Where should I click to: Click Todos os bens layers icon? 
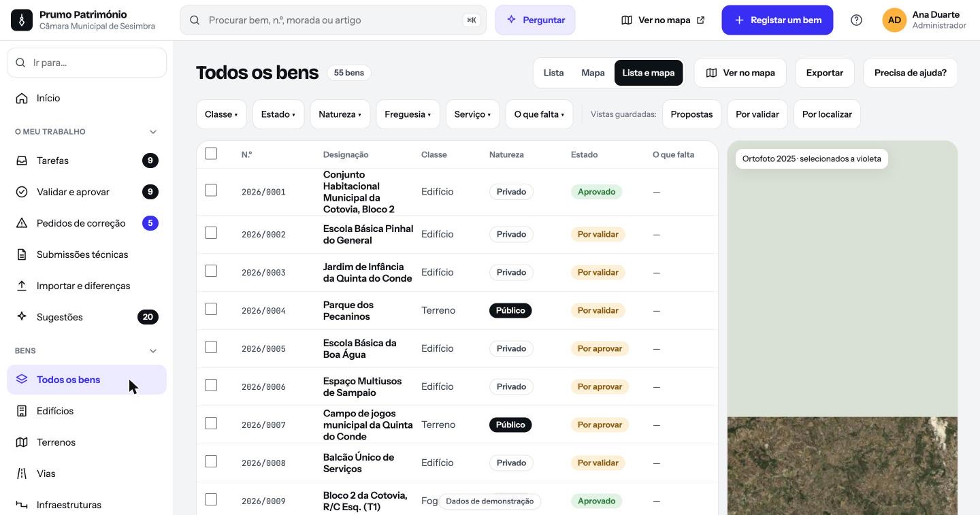[22, 380]
